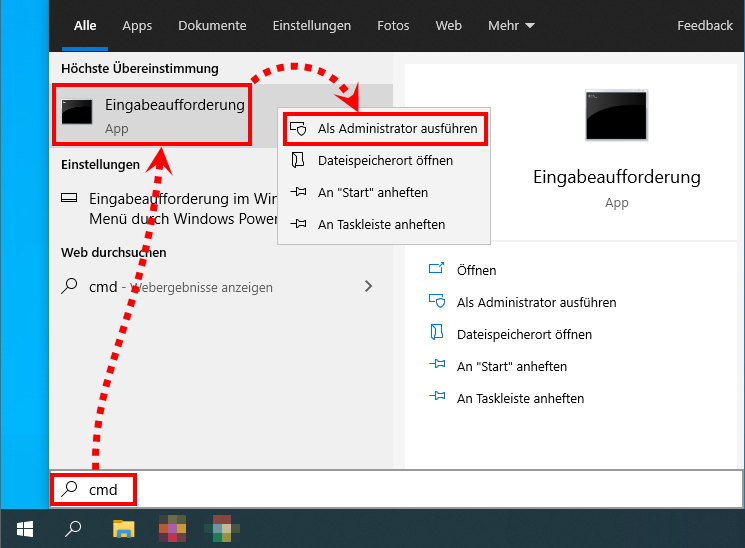The width and height of the screenshot is (745, 548).
Task: Click the Windows Start button
Action: 25,526
